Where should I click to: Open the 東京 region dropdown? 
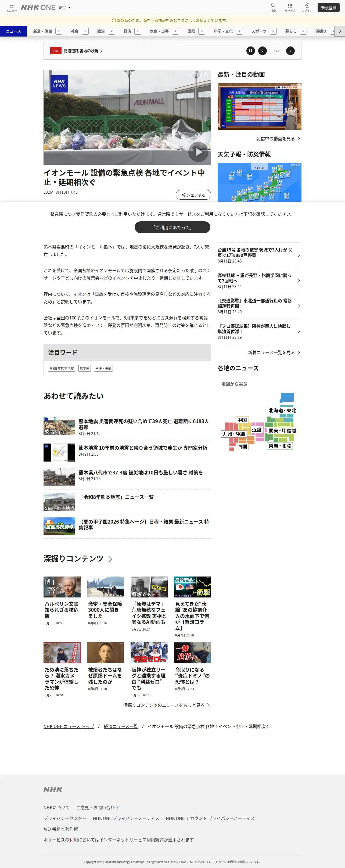coord(64,8)
